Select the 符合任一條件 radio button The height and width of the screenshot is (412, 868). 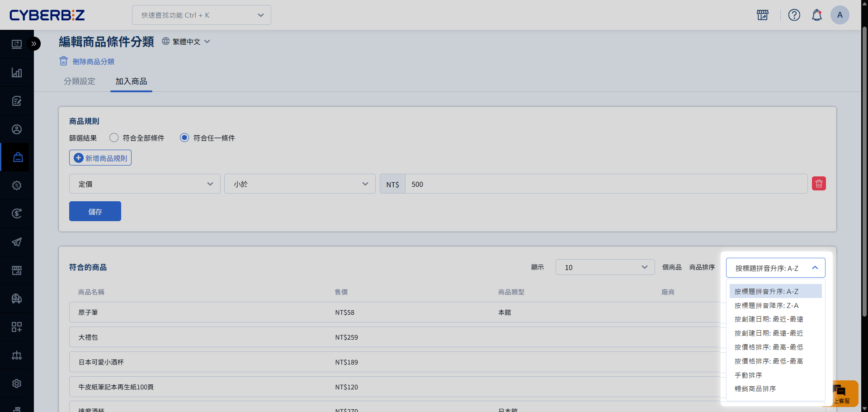click(x=184, y=137)
